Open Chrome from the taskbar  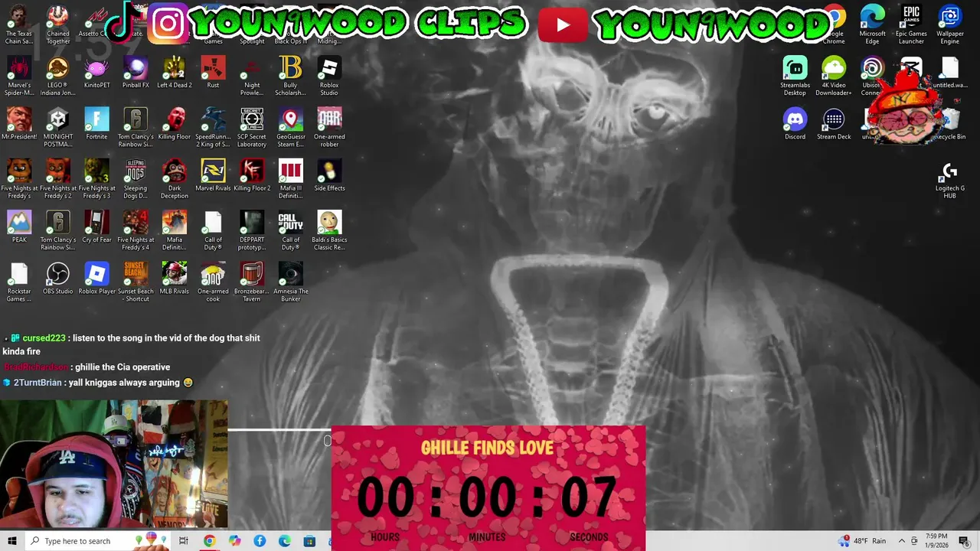click(x=209, y=541)
